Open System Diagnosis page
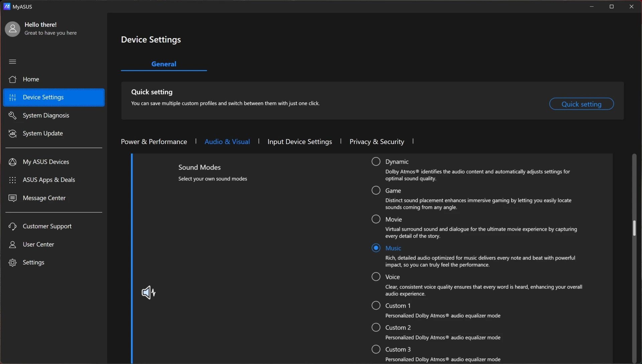 (53, 115)
